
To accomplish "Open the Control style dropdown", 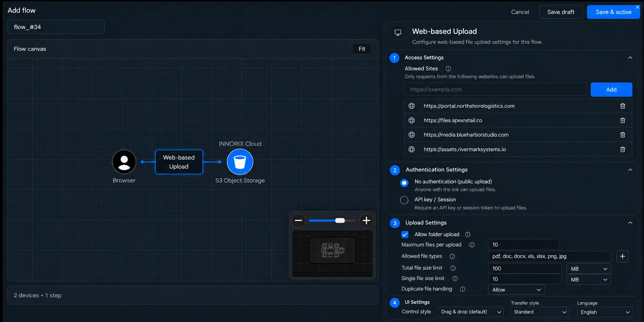I will click(x=471, y=312).
